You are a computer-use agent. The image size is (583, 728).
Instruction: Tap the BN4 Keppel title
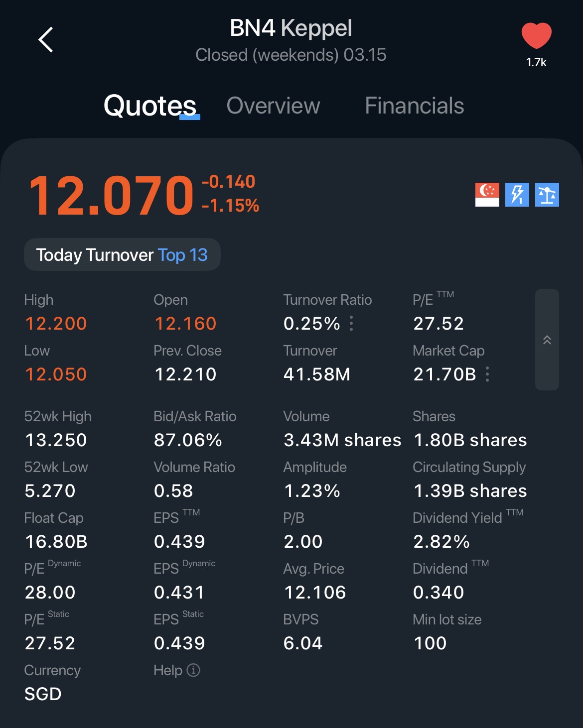pyautogui.click(x=291, y=28)
